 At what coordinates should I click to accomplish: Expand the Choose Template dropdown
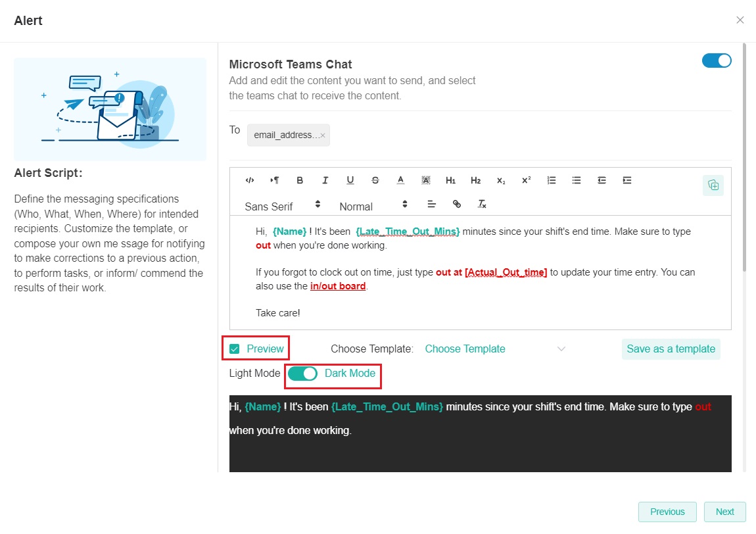[494, 349]
